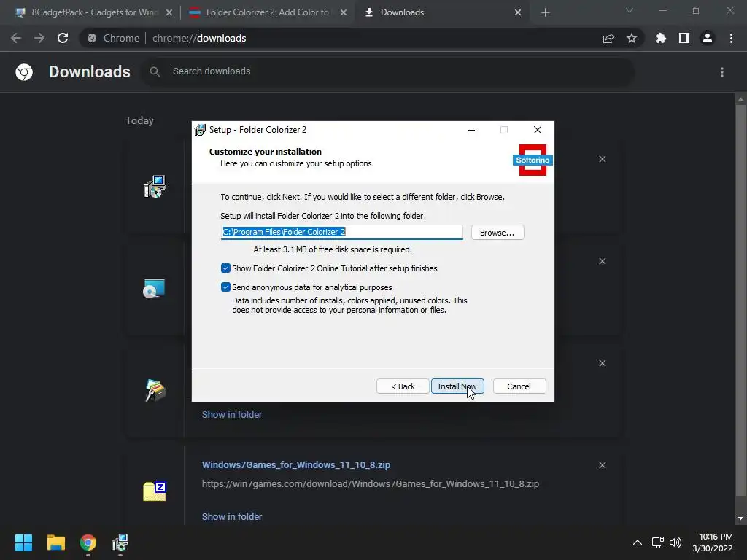The height and width of the screenshot is (560, 747).
Task: Click Show in folder below the setup dialog
Action: pos(232,414)
